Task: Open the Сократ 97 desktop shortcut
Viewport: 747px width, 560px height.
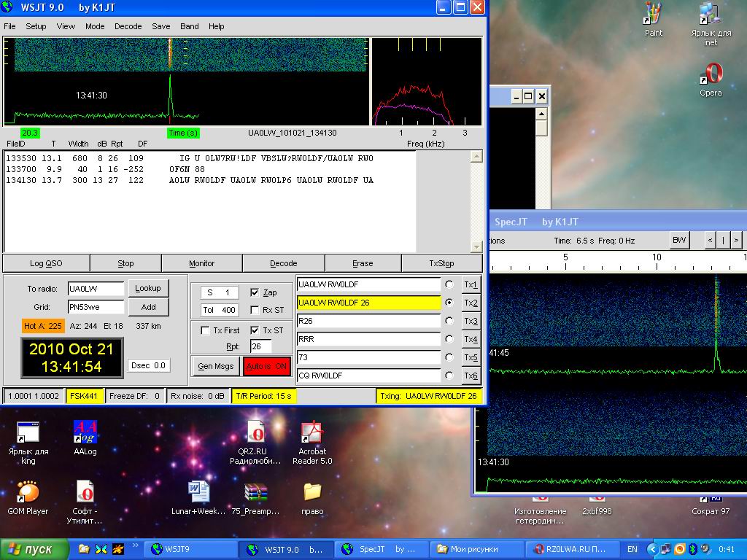Action: [x=711, y=507]
